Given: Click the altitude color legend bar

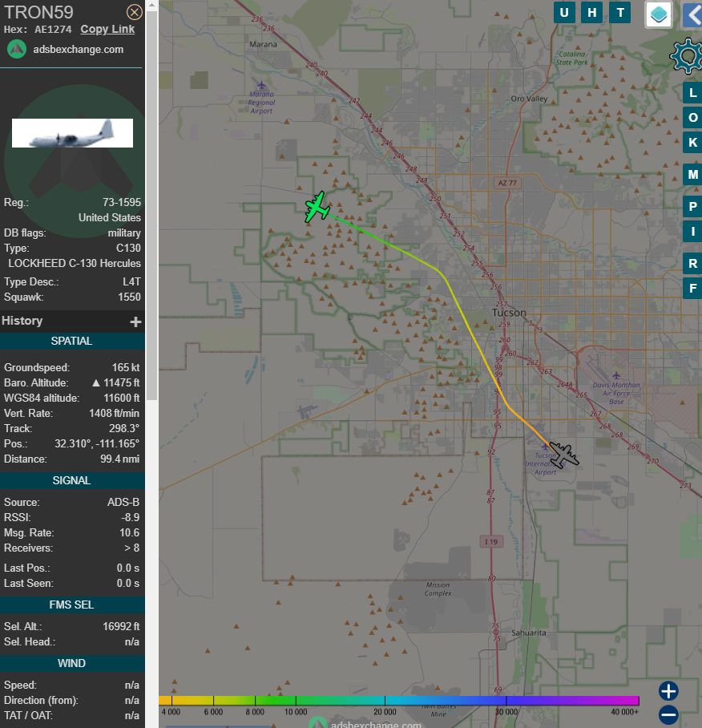Looking at the screenshot, I should (x=399, y=701).
